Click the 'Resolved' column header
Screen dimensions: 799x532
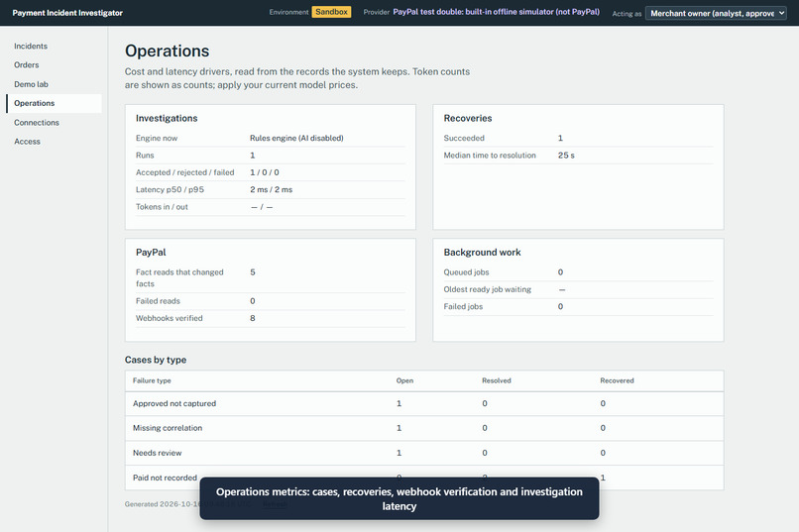click(497, 380)
